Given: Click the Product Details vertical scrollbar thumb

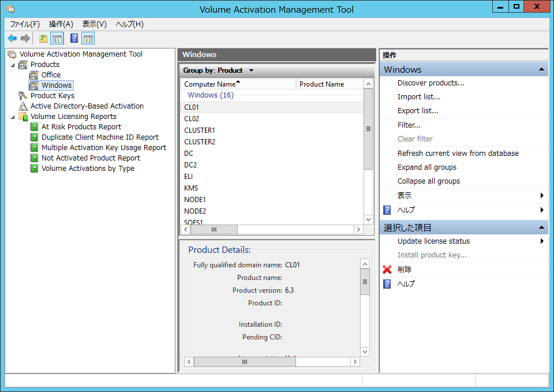Looking at the screenshot, I should (365, 282).
